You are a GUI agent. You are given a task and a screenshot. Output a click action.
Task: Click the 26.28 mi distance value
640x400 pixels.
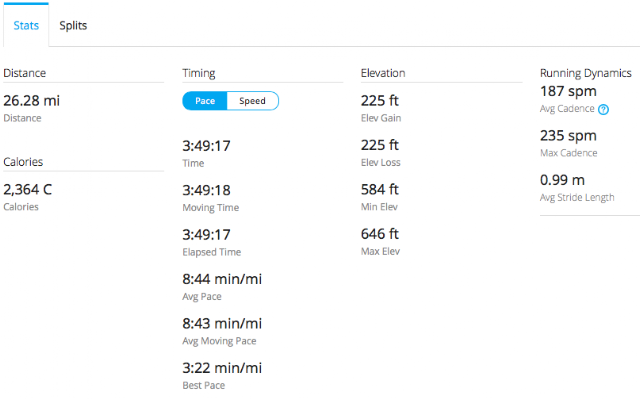[31, 100]
